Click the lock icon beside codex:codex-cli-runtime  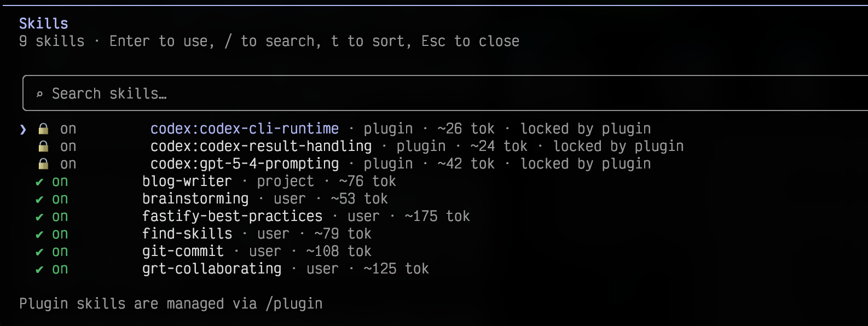coord(43,129)
